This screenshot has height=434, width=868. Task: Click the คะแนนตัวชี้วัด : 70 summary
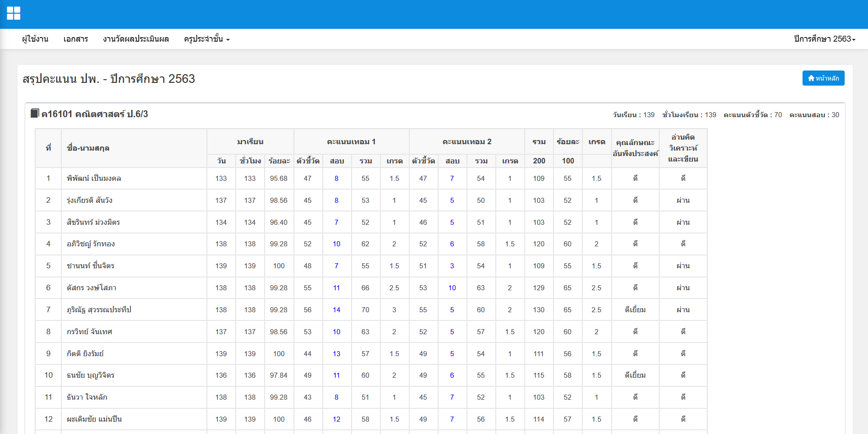(x=753, y=115)
